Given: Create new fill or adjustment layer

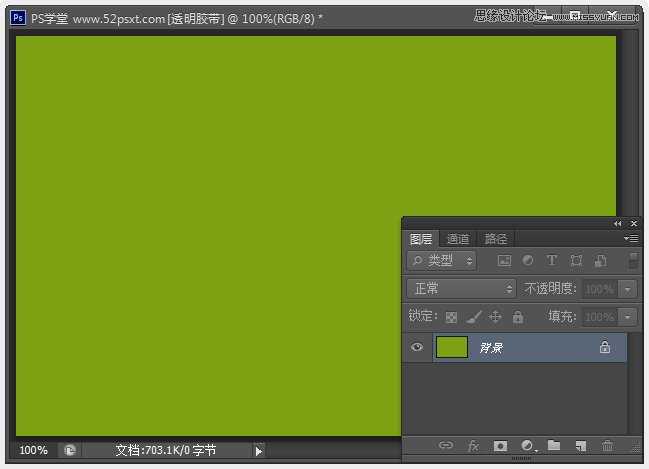Looking at the screenshot, I should click(528, 445).
